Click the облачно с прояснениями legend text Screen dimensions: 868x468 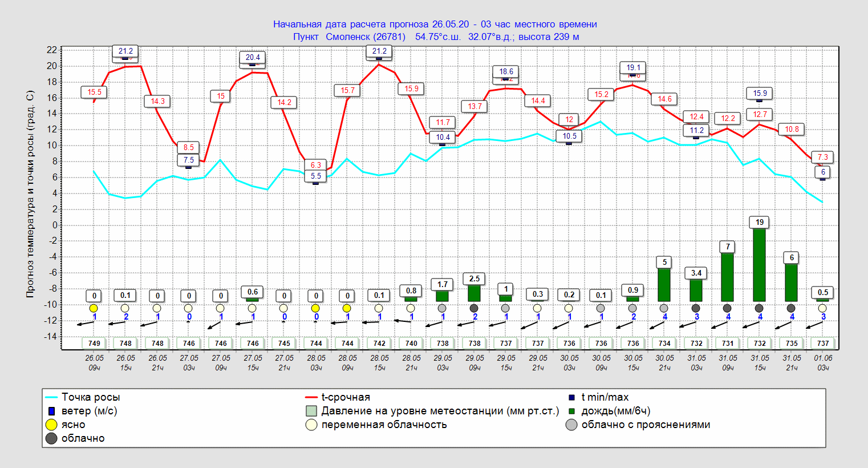[x=646, y=425]
